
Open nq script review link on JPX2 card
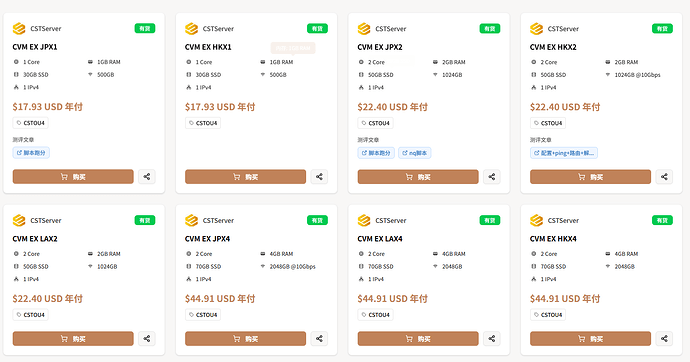coord(415,153)
